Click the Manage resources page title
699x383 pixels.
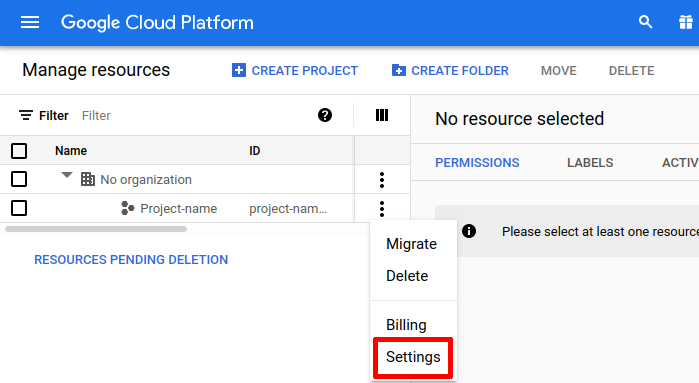96,70
